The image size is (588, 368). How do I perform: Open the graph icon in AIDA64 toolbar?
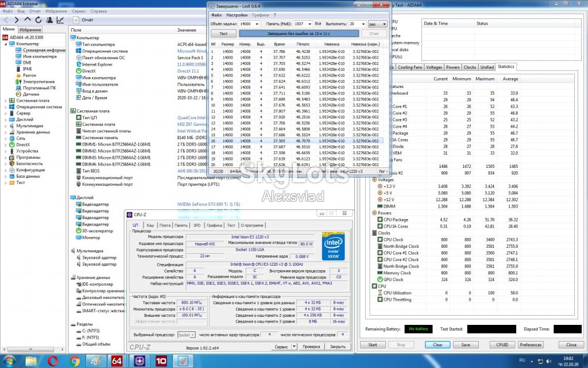click(60, 20)
